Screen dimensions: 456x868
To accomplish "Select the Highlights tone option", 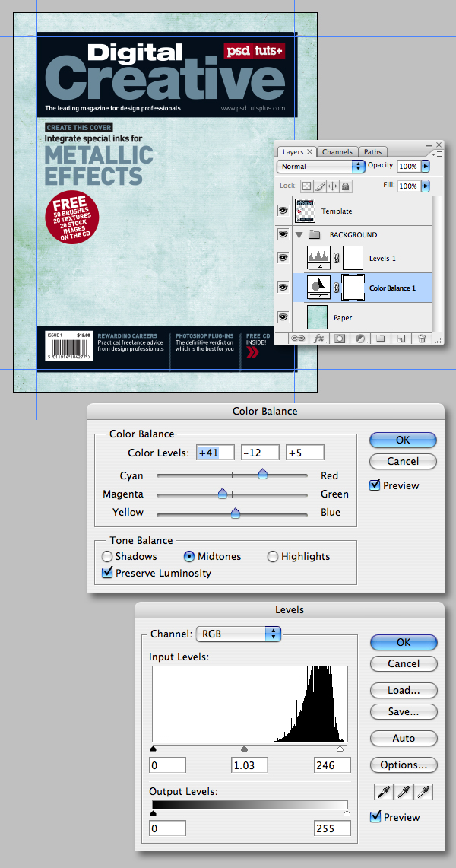I will 273,557.
